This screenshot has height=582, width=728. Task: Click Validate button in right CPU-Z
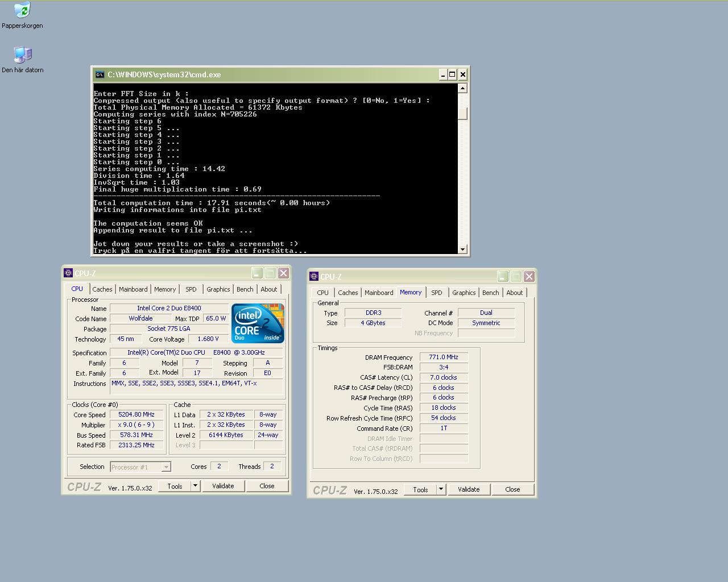click(469, 489)
